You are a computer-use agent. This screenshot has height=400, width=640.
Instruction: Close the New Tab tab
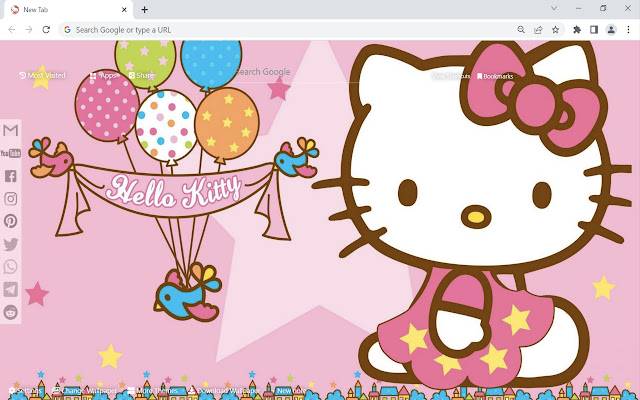pos(124,10)
